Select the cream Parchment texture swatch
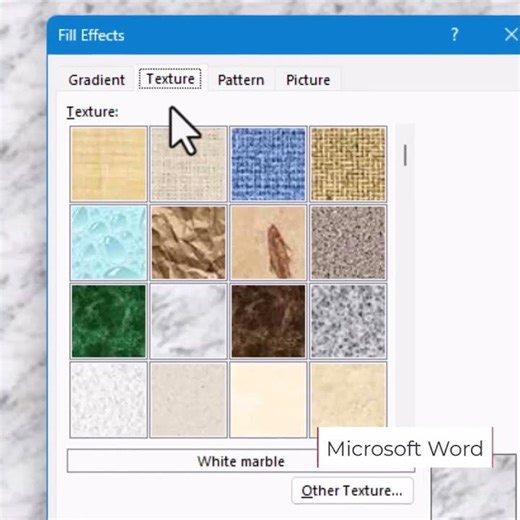Image resolution: width=520 pixels, height=520 pixels. click(x=268, y=400)
